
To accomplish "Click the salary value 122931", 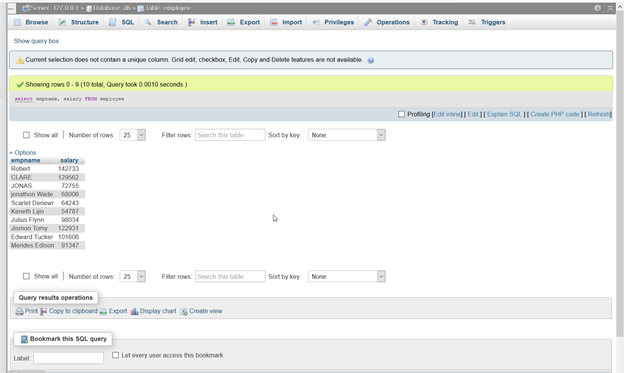I will click(68, 228).
